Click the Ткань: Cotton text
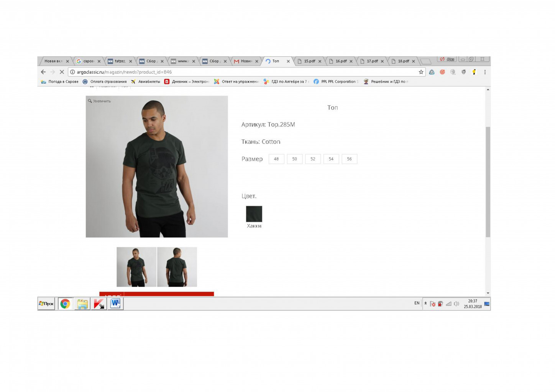The height and width of the screenshot is (392, 555). tap(261, 142)
